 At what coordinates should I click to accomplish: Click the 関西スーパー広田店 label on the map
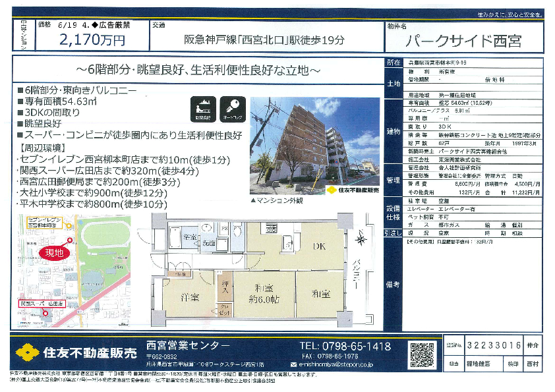click(x=41, y=304)
